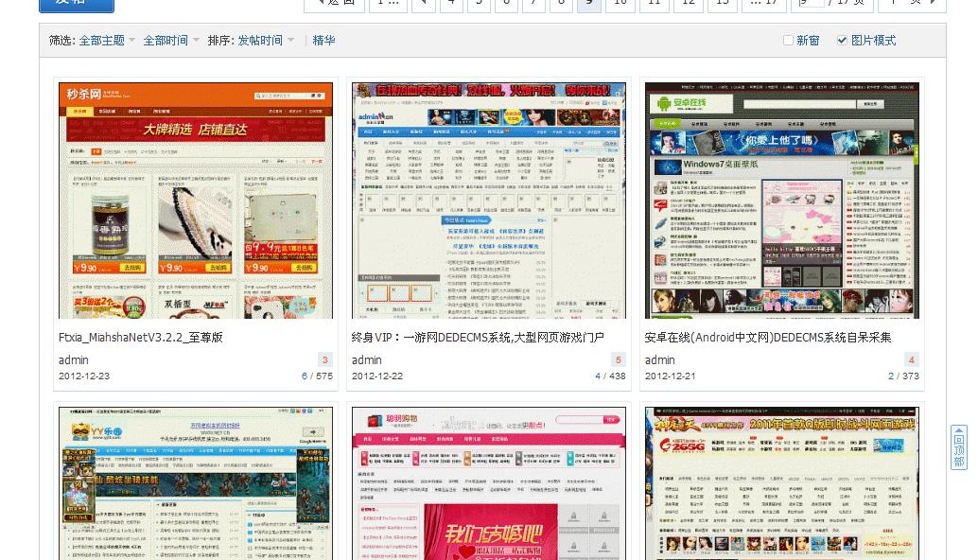Click the date 2012-12-23

pyautogui.click(x=84, y=376)
